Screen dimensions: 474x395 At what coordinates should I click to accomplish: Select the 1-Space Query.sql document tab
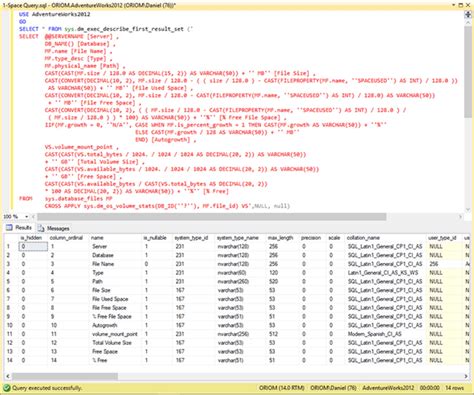(x=88, y=5)
